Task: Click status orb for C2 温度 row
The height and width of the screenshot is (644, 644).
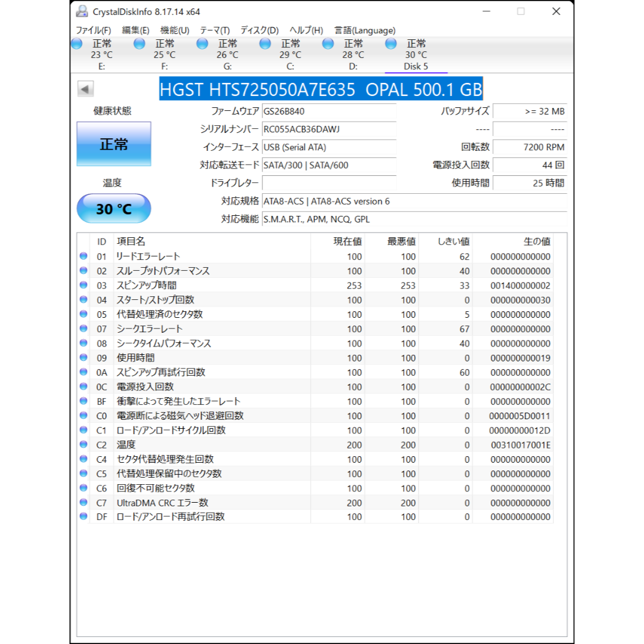Action: click(x=83, y=444)
